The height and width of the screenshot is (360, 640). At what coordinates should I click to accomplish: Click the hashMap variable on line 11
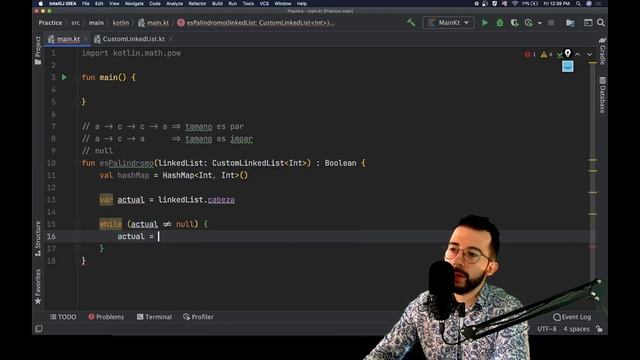(x=133, y=175)
